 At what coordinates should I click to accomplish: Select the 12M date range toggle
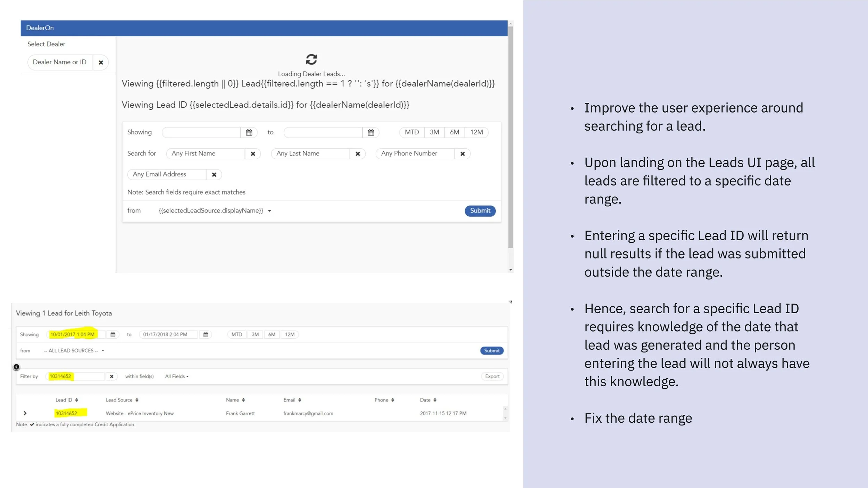tap(476, 132)
